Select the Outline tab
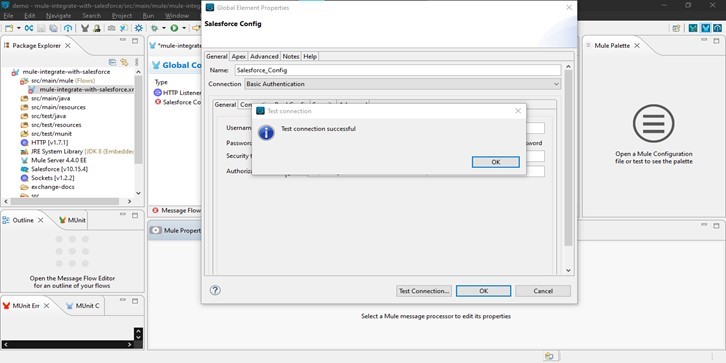This screenshot has height=363, width=726. click(23, 220)
